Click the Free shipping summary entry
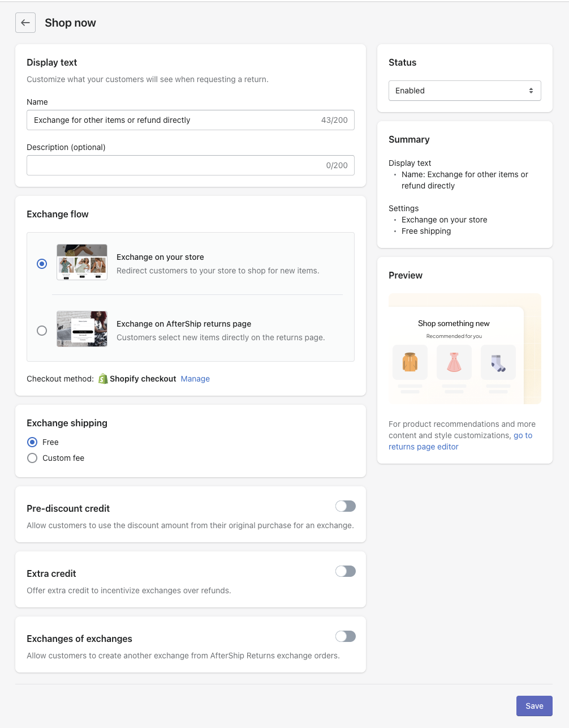 coord(426,231)
